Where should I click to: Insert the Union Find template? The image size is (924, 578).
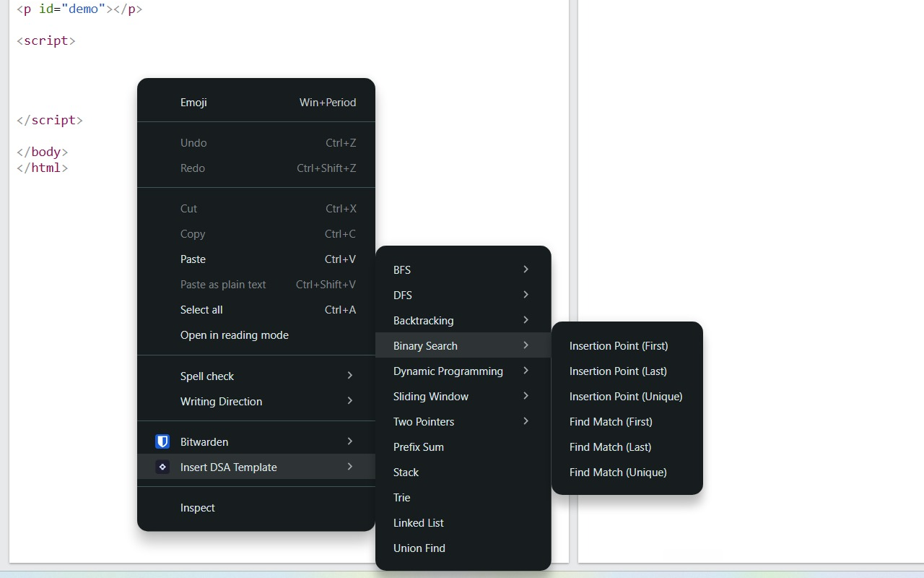coord(463,548)
